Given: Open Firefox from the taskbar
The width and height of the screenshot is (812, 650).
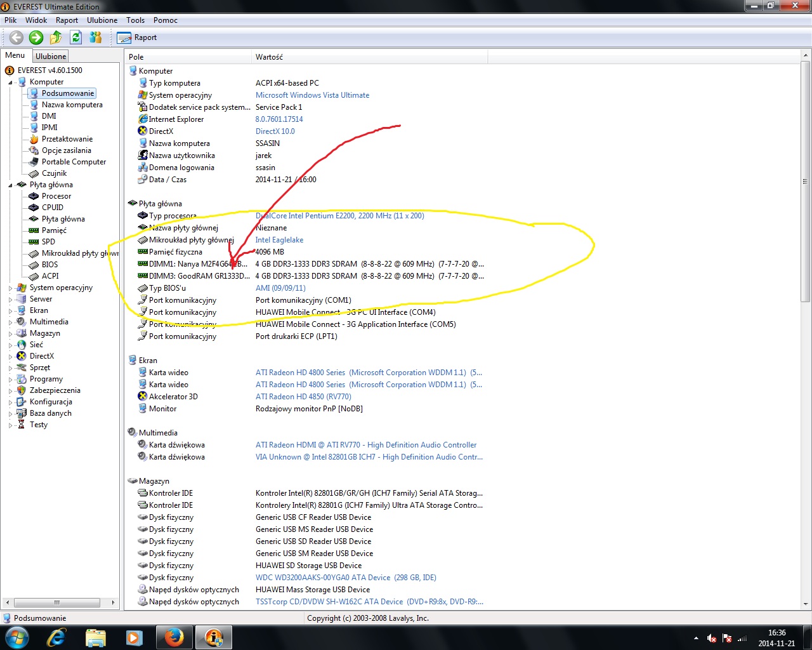Looking at the screenshot, I should (x=174, y=637).
